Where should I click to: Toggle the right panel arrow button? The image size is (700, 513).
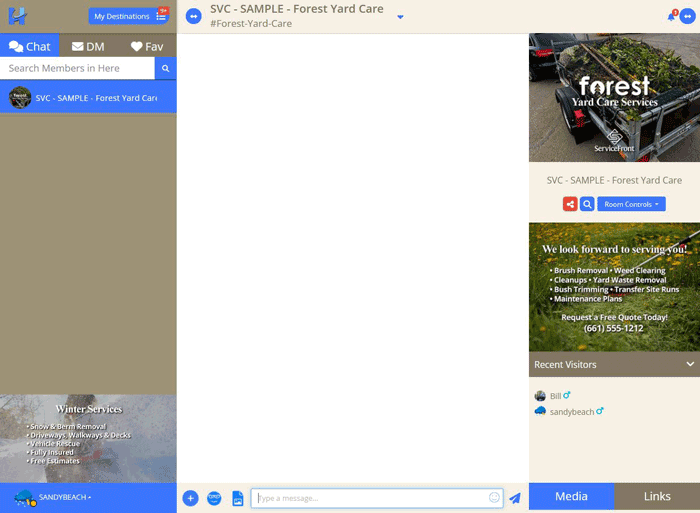point(687,16)
